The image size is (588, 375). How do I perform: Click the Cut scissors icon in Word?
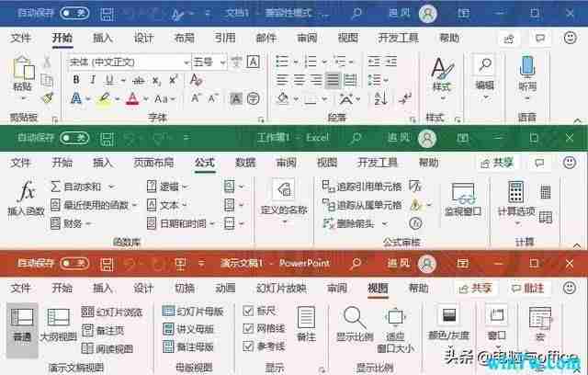(47, 62)
